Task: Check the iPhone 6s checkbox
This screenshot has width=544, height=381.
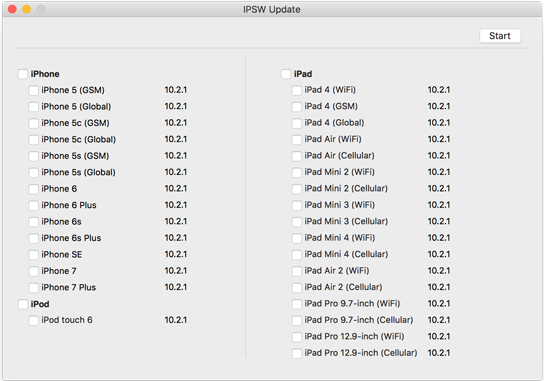Action: click(34, 222)
